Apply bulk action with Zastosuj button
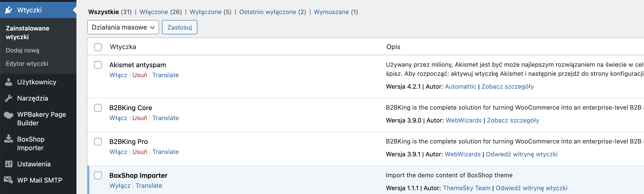This screenshot has width=644, height=194. point(179,27)
